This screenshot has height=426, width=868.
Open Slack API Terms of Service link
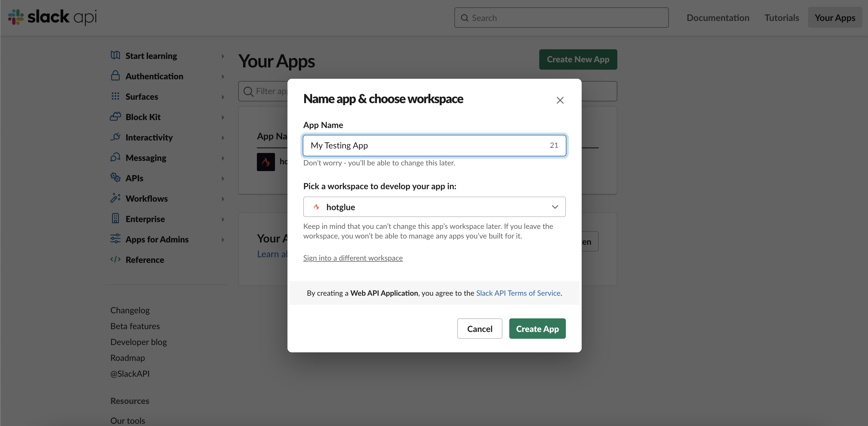tap(518, 293)
